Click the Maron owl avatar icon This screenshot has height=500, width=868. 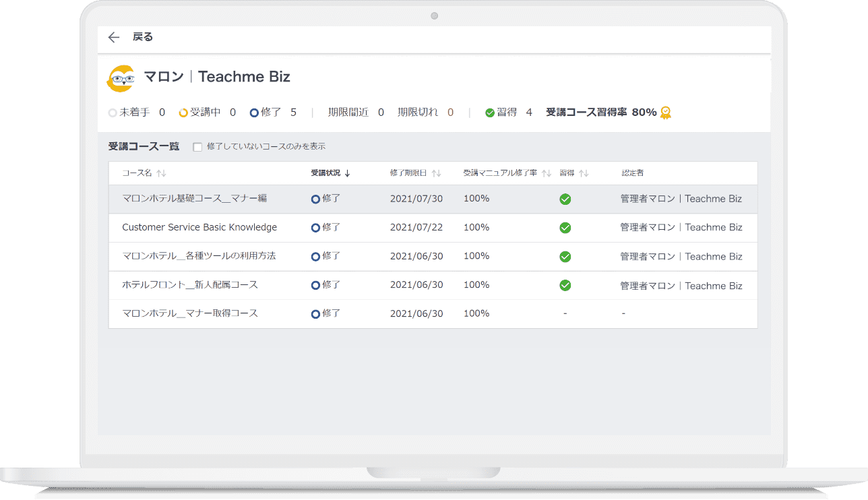coord(121,78)
